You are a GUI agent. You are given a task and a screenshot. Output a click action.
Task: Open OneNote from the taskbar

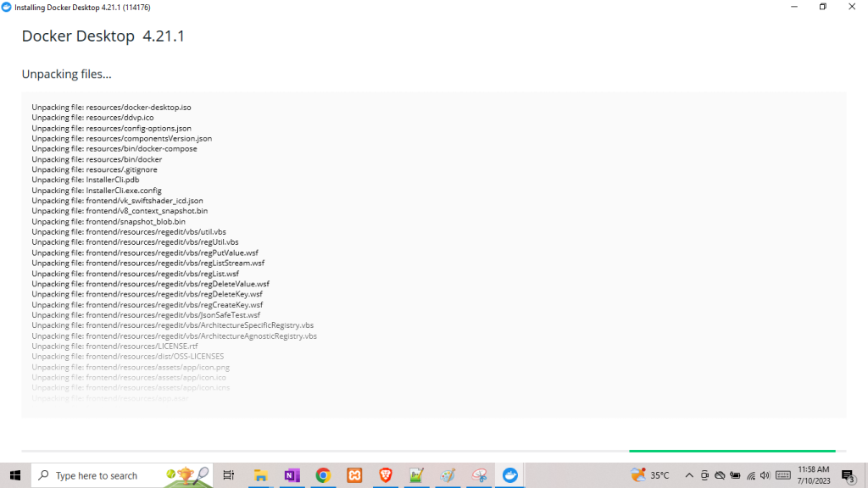tap(292, 475)
